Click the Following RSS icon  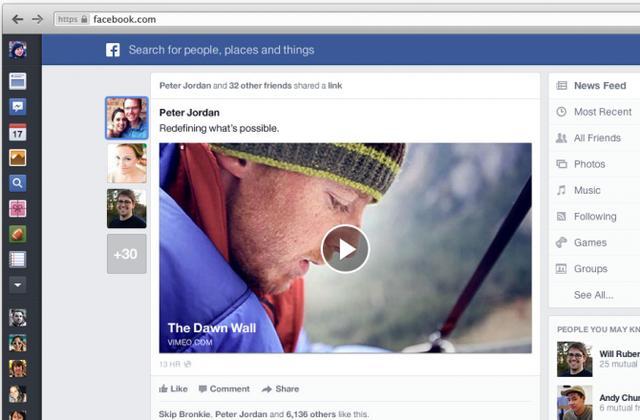click(562, 216)
